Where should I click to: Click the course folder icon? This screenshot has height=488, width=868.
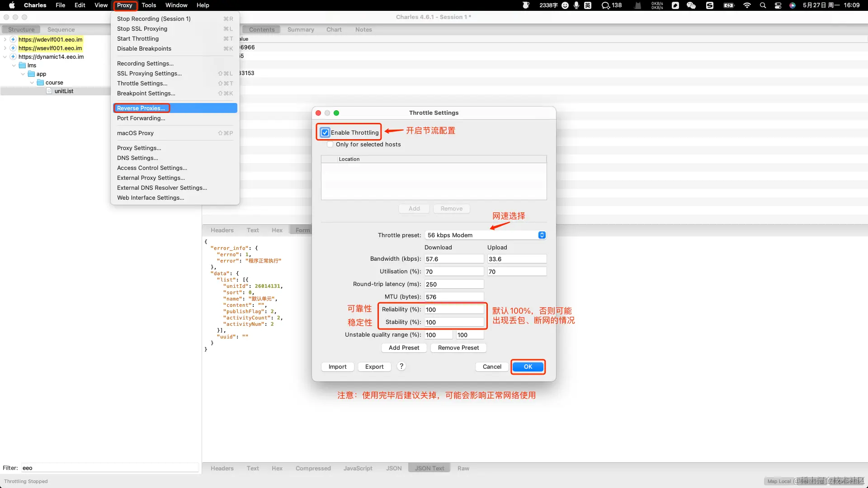pyautogui.click(x=40, y=82)
